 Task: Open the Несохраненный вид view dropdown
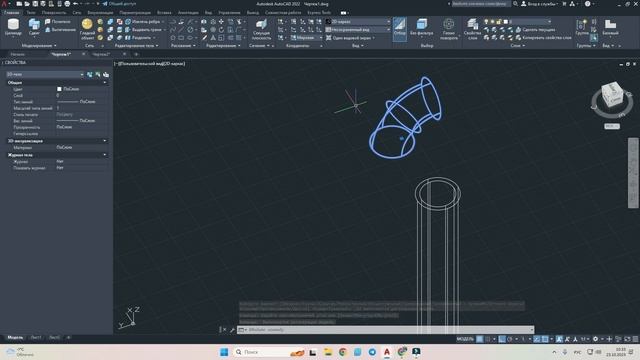pos(358,29)
